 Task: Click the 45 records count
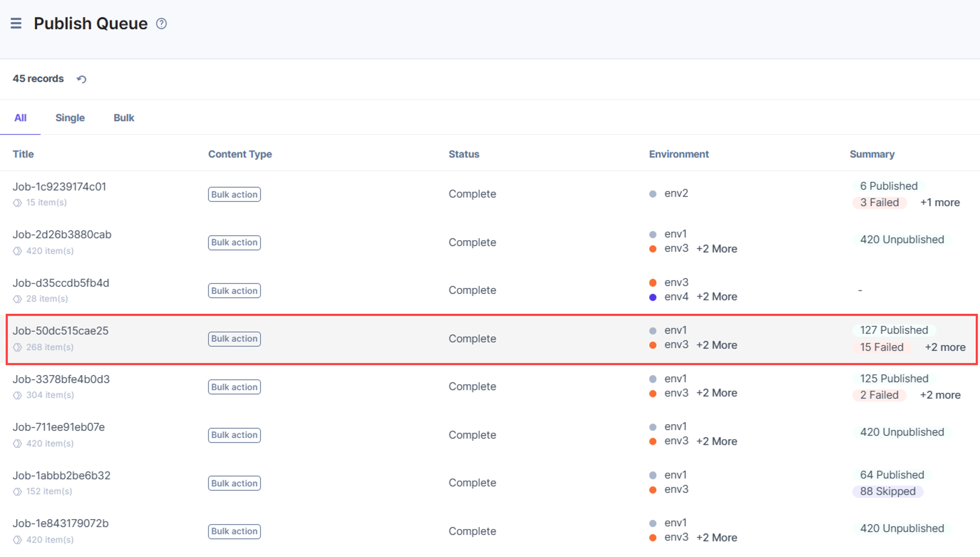tap(38, 79)
